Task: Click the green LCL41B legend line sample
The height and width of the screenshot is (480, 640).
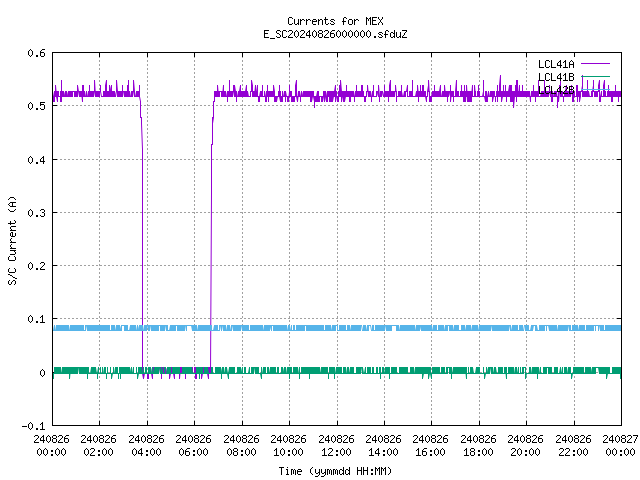Action: click(x=595, y=76)
